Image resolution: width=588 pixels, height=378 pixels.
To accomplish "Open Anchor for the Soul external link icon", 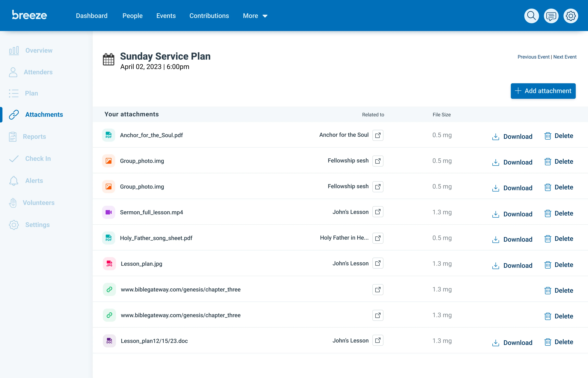I will 378,135.
